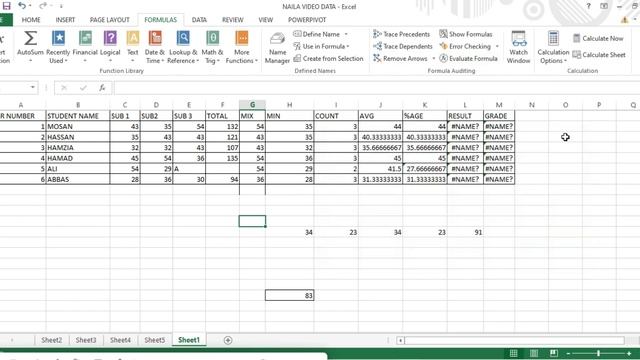This screenshot has width=640, height=360.
Task: Switch to the INSERT tab
Action: (x=65, y=20)
